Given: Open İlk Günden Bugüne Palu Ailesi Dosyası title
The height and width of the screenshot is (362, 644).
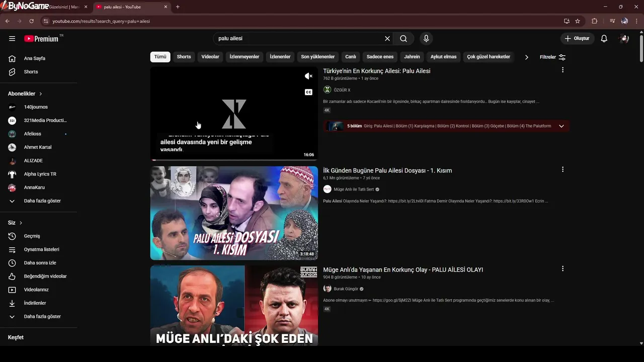Looking at the screenshot, I should pos(387,170).
